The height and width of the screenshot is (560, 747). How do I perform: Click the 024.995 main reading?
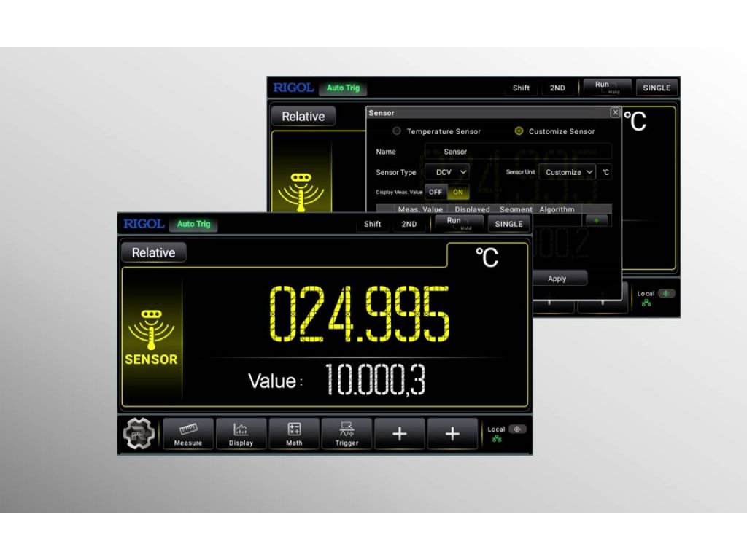(x=359, y=314)
